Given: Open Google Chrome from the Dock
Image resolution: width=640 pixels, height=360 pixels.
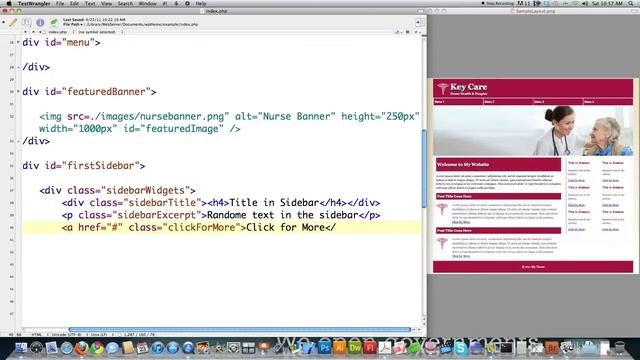Looking at the screenshot, I should coord(97,348).
